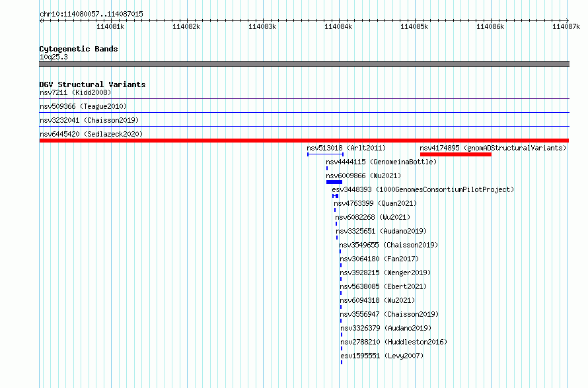Screen dimensions: 588x388
Task: Click the blue glyph under esv3448393
Action: (335, 196)
